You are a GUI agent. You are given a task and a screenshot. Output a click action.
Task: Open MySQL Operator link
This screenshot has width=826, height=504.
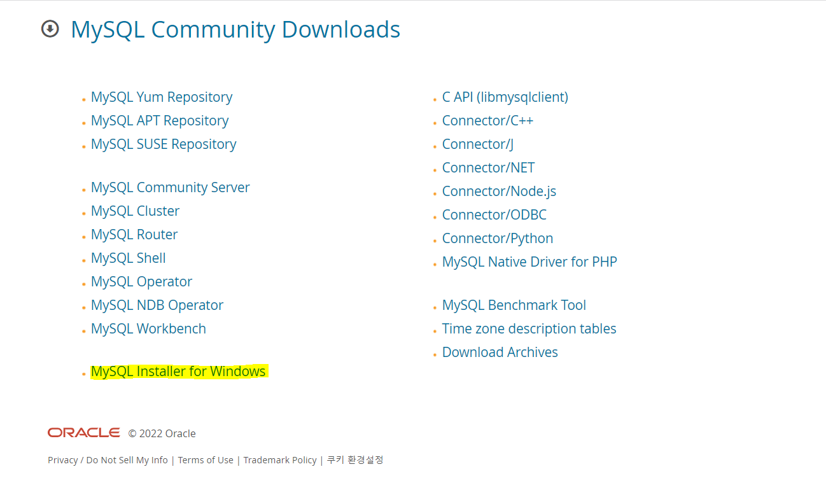click(x=141, y=282)
